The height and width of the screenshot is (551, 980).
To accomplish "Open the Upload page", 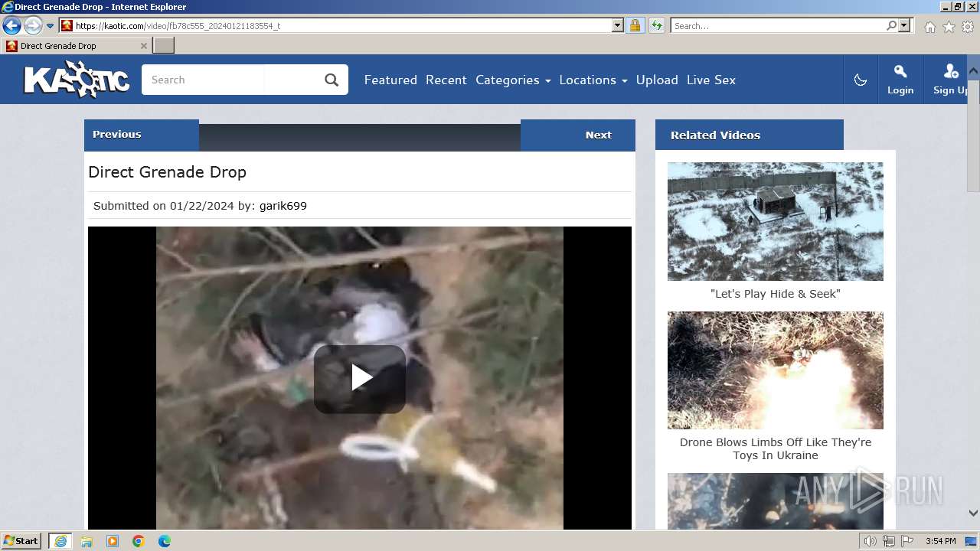I will click(657, 80).
